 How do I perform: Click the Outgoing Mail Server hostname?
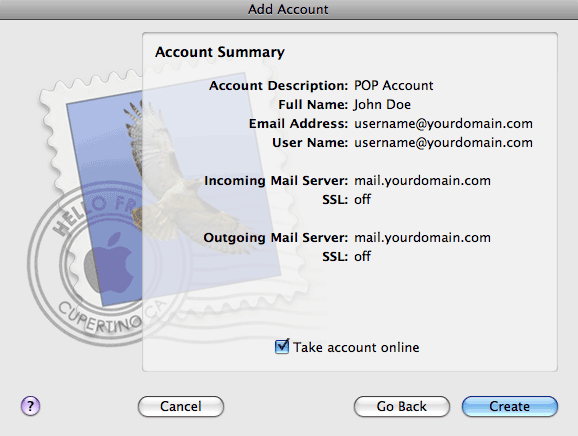[x=422, y=238]
